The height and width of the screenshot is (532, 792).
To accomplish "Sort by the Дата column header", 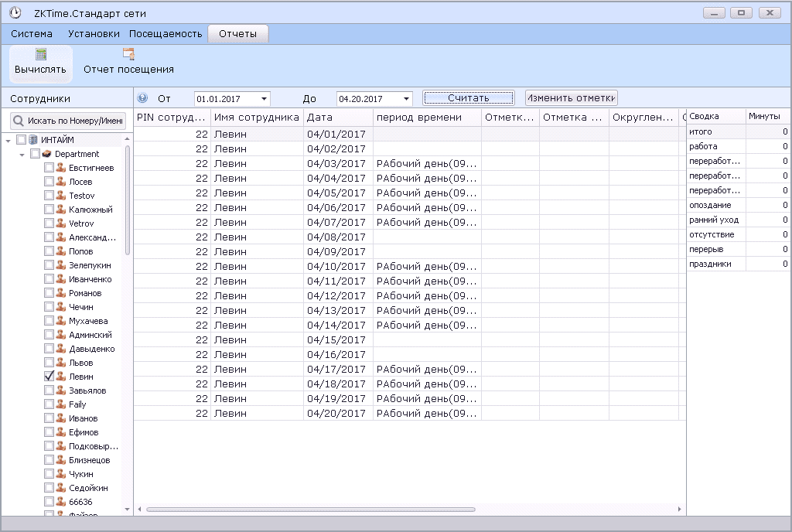I will 337,118.
